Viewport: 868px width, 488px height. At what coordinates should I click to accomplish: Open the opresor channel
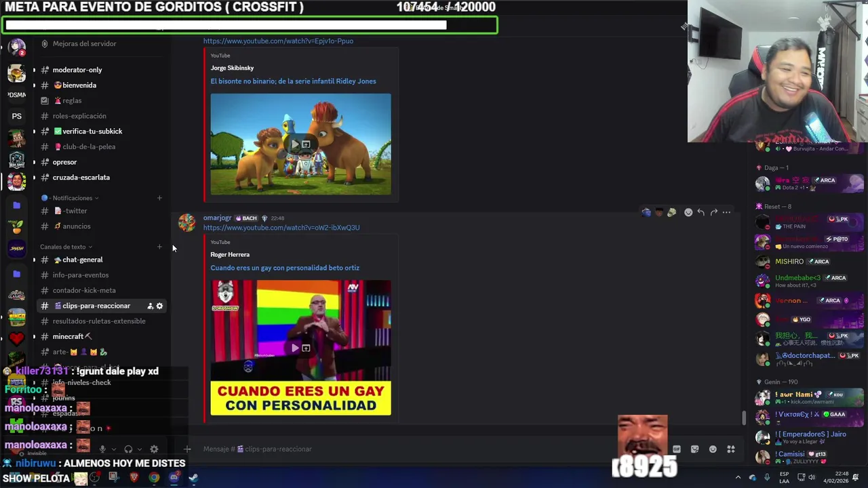[64, 162]
